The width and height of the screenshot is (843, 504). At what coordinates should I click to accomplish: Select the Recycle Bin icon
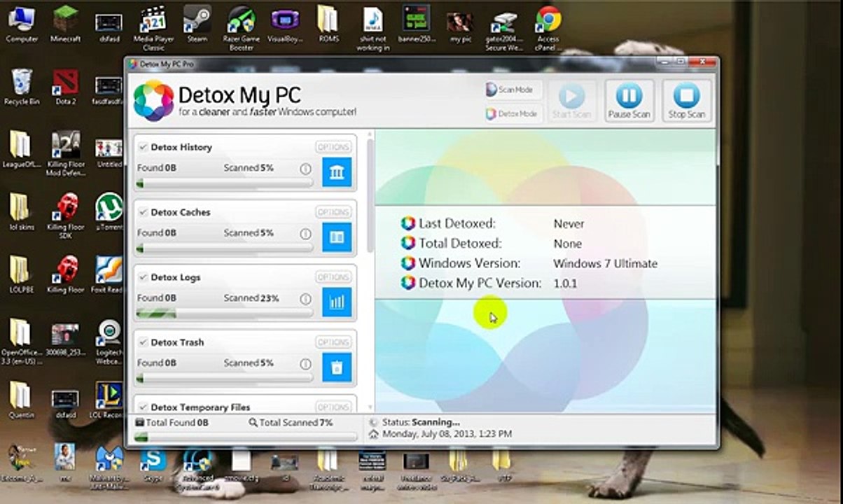(22, 87)
